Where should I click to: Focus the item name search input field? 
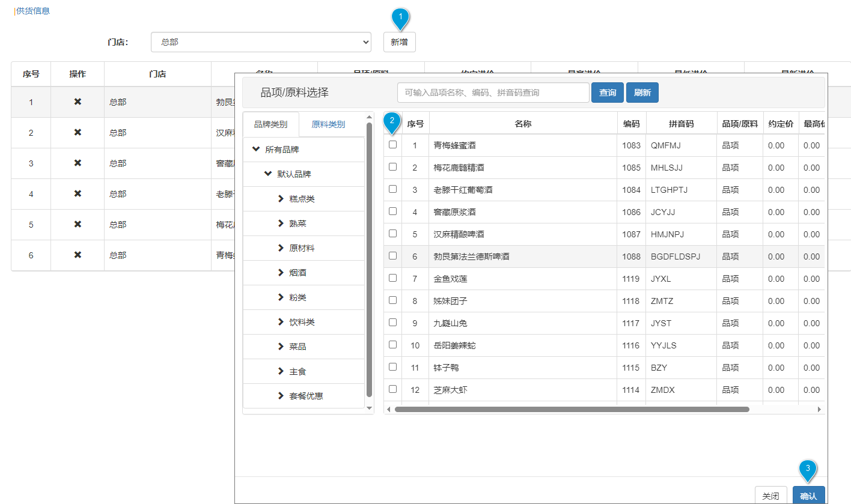[493, 93]
